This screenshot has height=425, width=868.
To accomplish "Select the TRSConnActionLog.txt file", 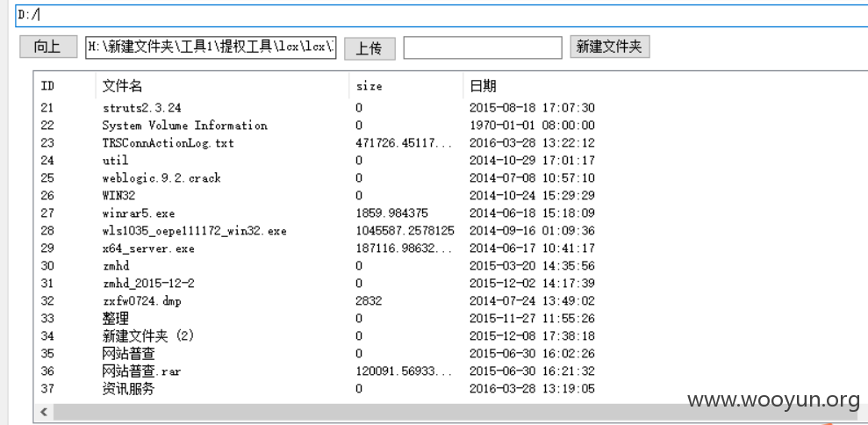I will pyautogui.click(x=169, y=143).
